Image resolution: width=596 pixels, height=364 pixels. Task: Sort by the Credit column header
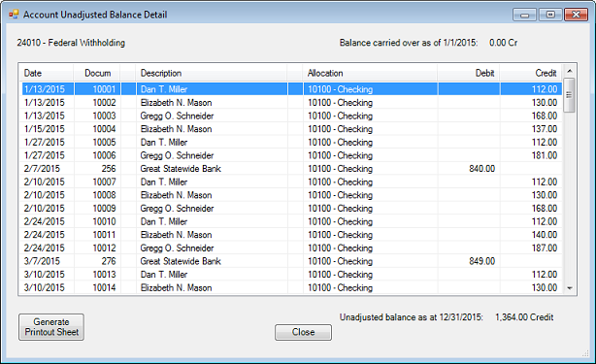coord(531,73)
